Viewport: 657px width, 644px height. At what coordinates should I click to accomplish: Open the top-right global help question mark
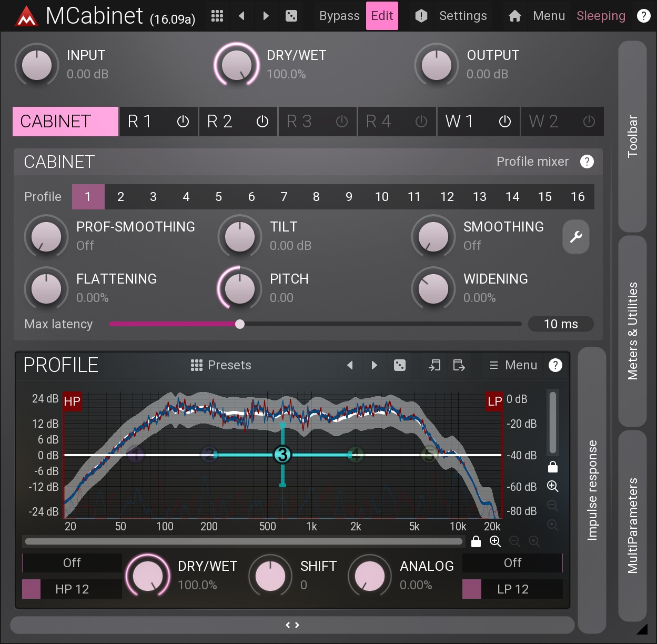[x=643, y=16]
